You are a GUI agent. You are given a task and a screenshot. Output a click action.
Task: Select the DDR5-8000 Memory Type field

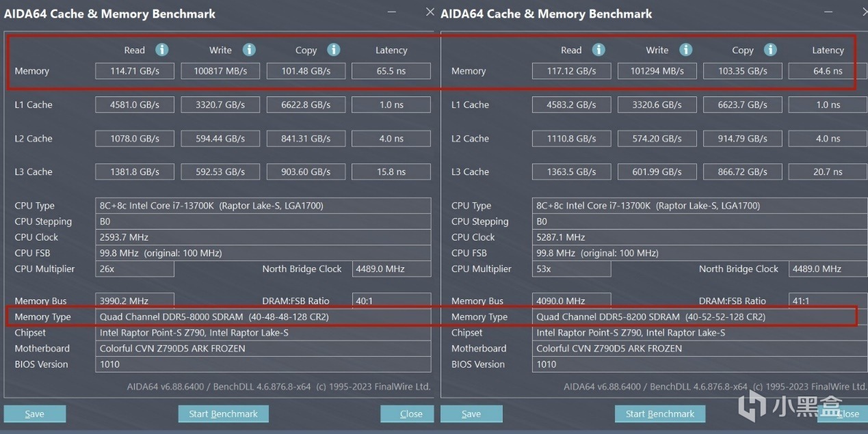(263, 317)
